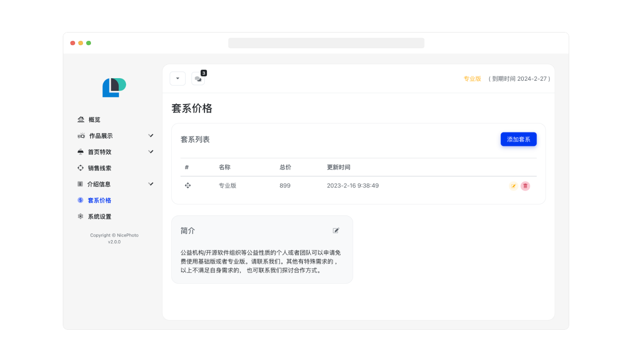Expand the 介绍信息 submenu chevron
Viewport: 632px width, 364px height.
point(151,184)
